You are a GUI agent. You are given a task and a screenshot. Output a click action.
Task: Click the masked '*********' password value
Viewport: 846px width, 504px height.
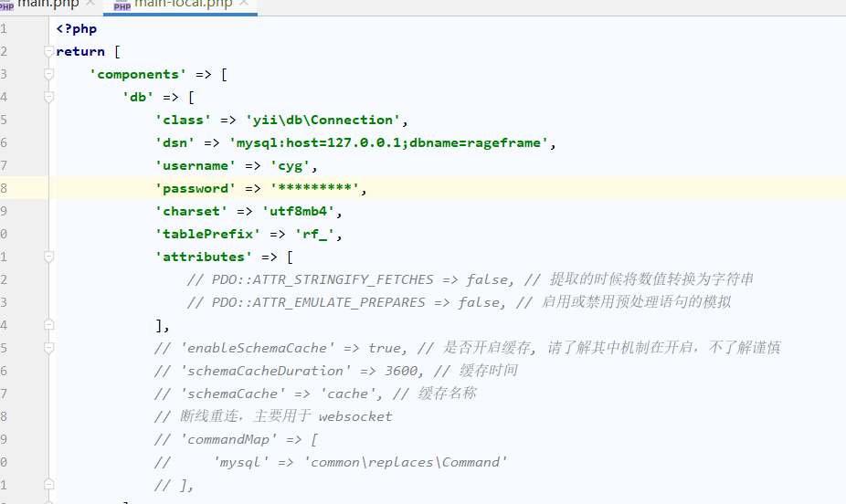click(x=314, y=188)
